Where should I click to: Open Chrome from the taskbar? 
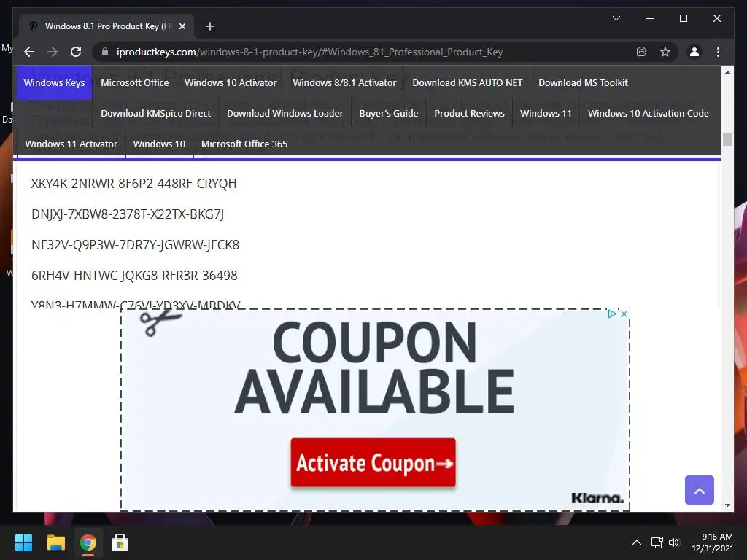pyautogui.click(x=88, y=542)
